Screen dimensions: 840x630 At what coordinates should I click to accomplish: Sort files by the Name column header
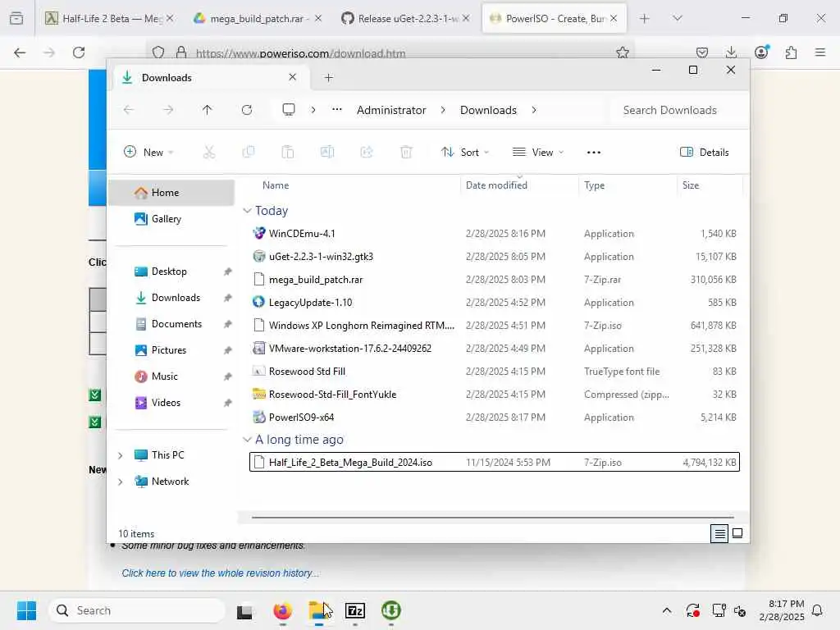[x=276, y=185]
